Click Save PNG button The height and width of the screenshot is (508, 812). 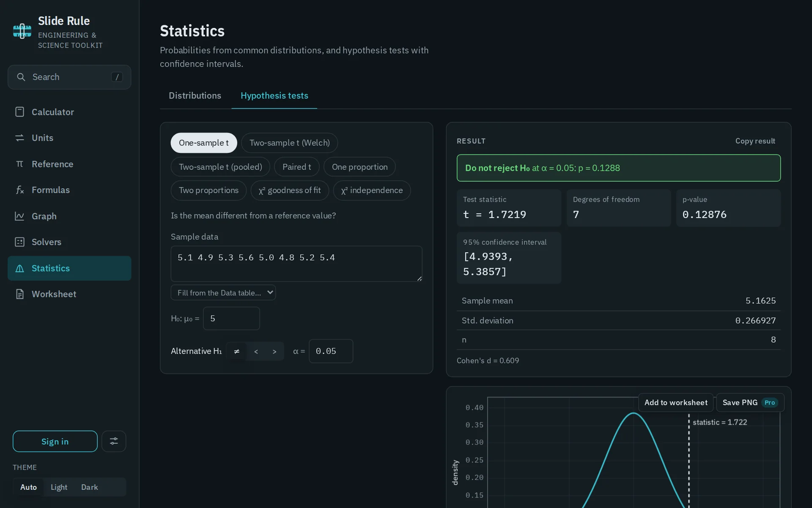coord(750,403)
